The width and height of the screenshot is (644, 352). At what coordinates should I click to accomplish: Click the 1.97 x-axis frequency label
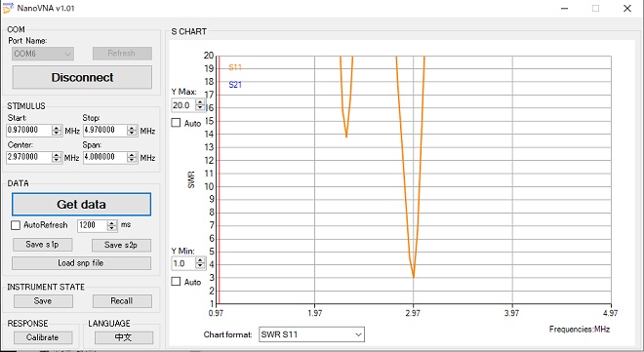tap(314, 313)
